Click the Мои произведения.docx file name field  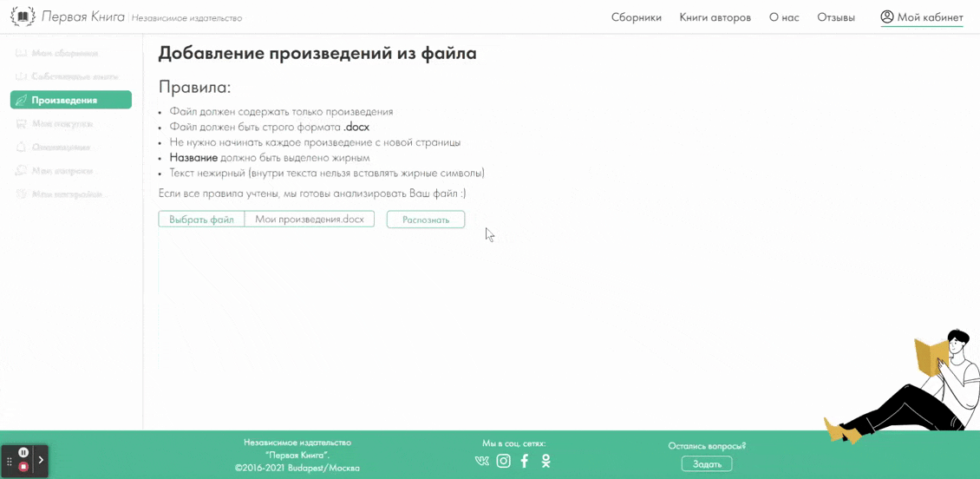(310, 220)
